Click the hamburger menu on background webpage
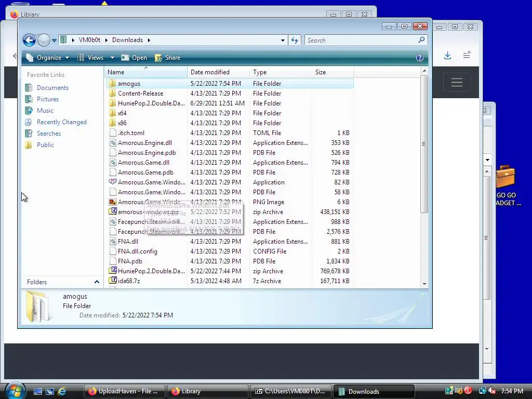The image size is (532, 399). tap(457, 82)
